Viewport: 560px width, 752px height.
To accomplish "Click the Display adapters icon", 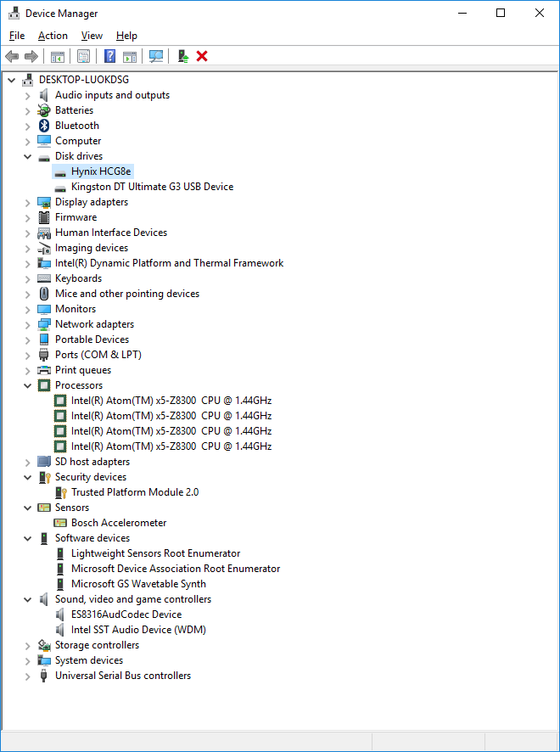I will tap(44, 202).
